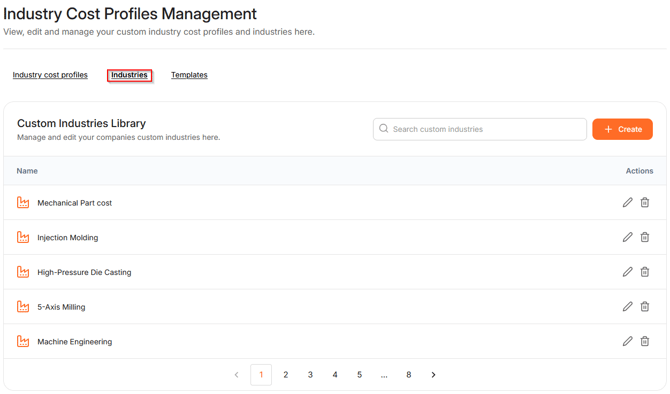Switch to the Industries tab
Screen dimensions: 670x394
[x=129, y=75]
